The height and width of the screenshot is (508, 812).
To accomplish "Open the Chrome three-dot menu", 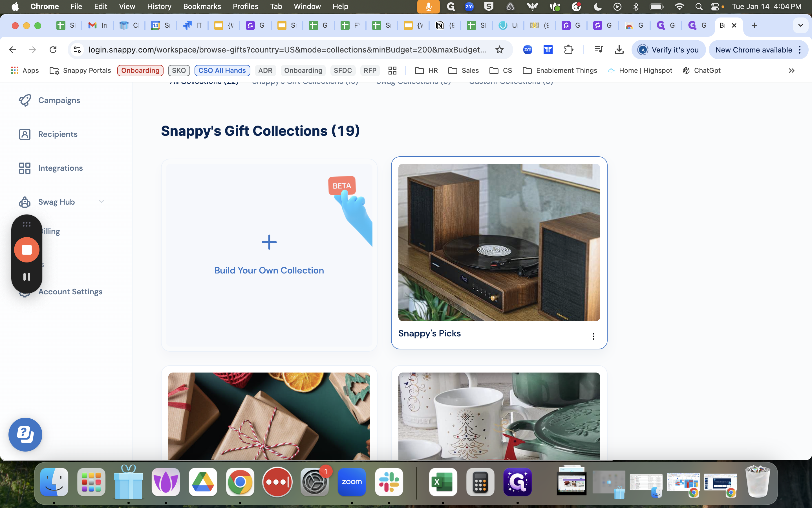I will click(x=800, y=50).
